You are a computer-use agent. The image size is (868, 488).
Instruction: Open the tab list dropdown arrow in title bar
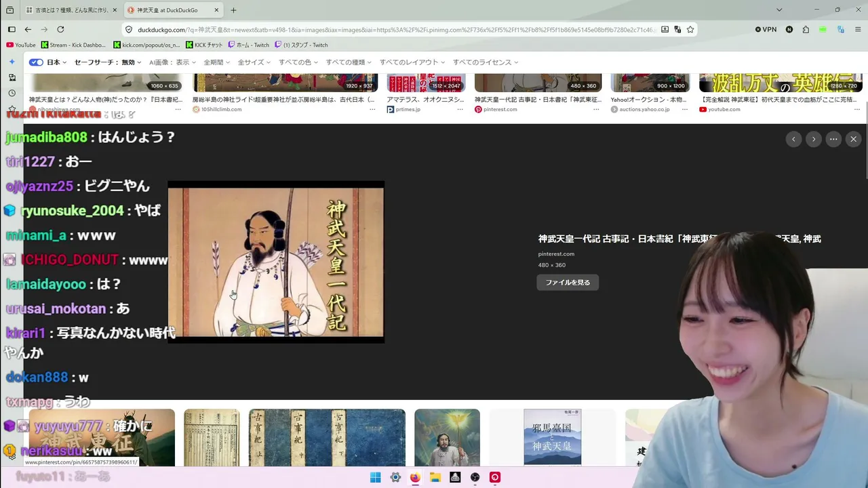[x=779, y=10]
